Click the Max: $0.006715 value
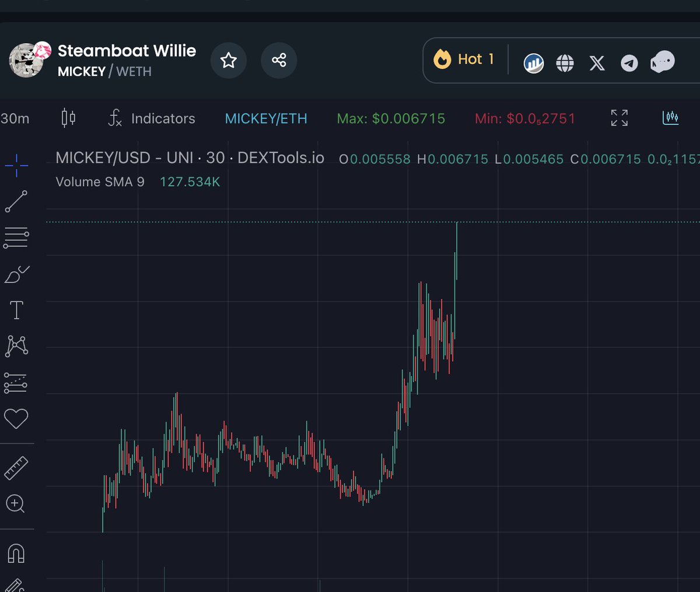 click(x=391, y=118)
